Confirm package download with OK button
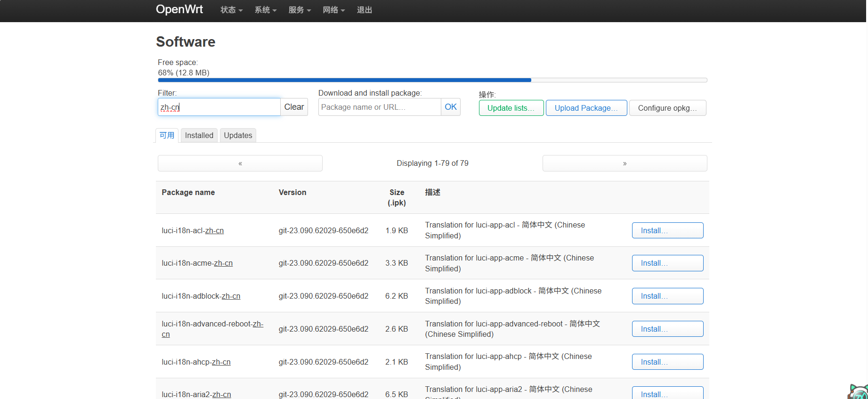 [x=451, y=107]
